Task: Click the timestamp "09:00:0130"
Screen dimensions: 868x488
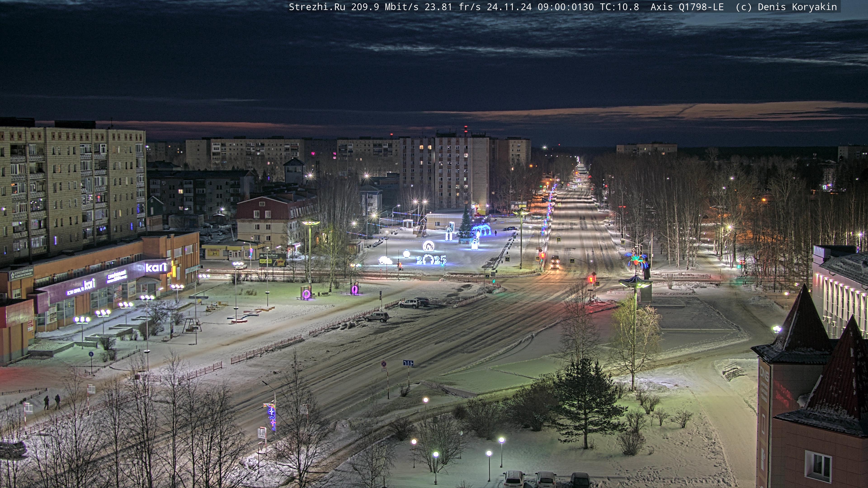Action: tap(565, 7)
